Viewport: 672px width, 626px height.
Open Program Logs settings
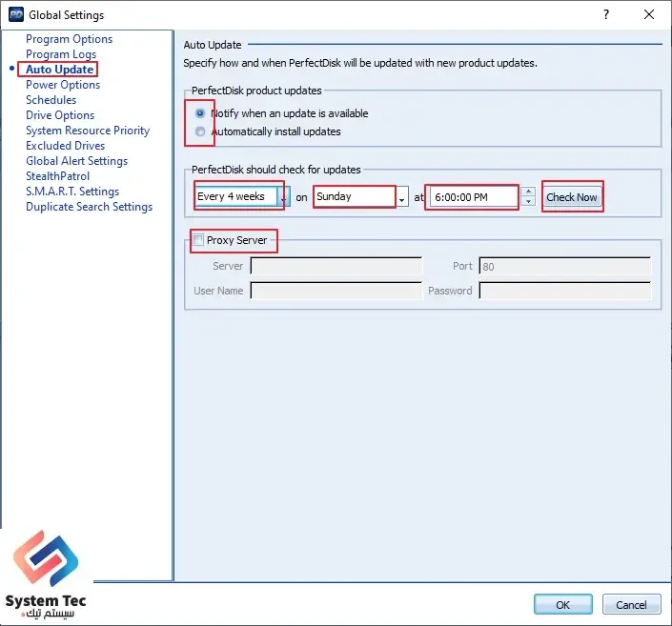coord(61,54)
